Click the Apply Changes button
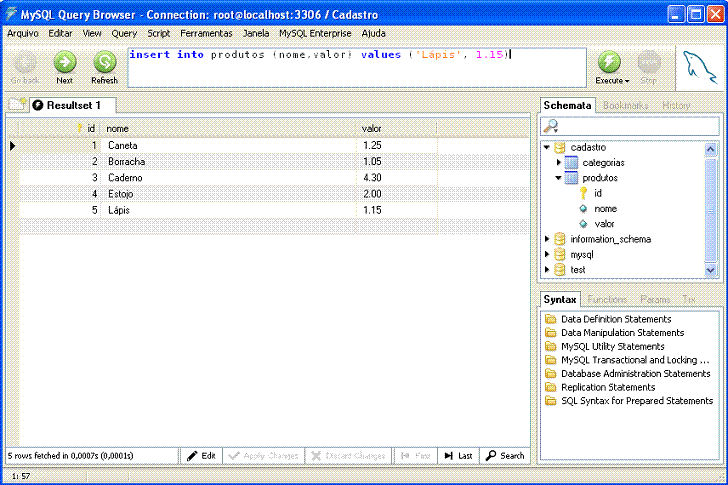728x485 pixels. click(x=264, y=456)
